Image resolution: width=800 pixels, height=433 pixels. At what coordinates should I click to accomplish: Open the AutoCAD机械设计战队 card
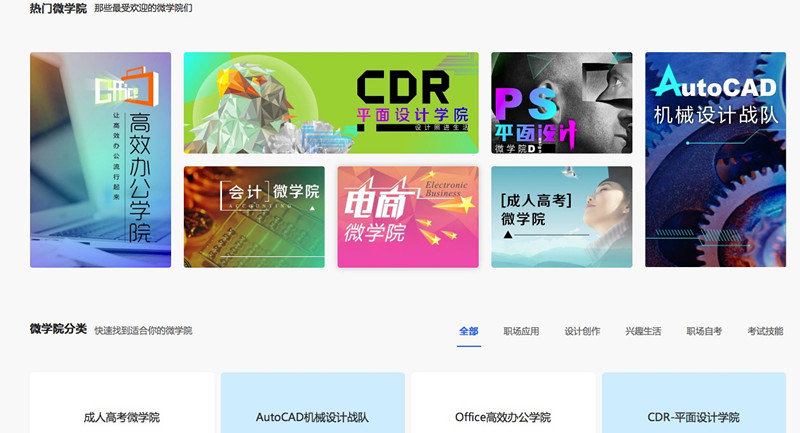coord(313,403)
